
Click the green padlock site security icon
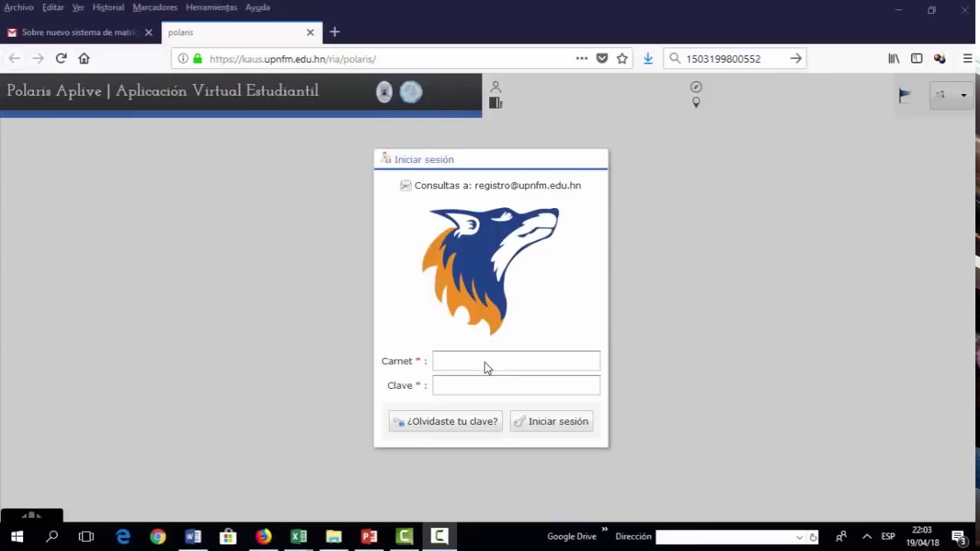198,58
